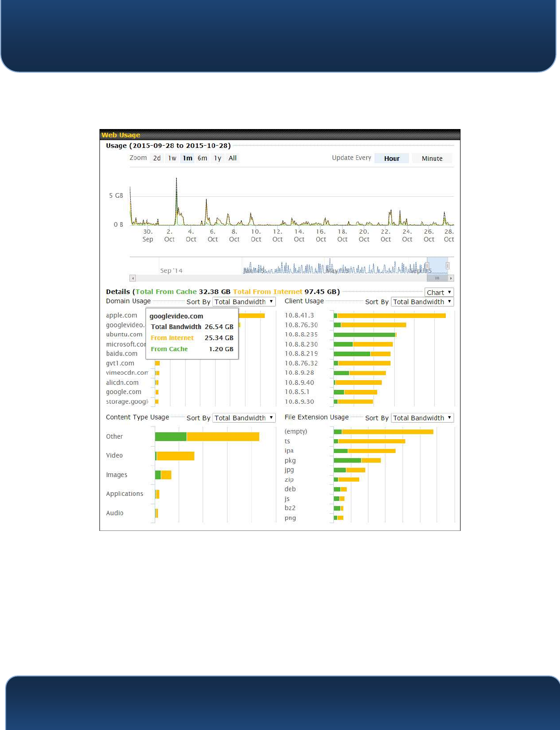Viewport: 560px width, 730px height.
Task: Switch zoom range to 6m
Action: click(x=202, y=158)
